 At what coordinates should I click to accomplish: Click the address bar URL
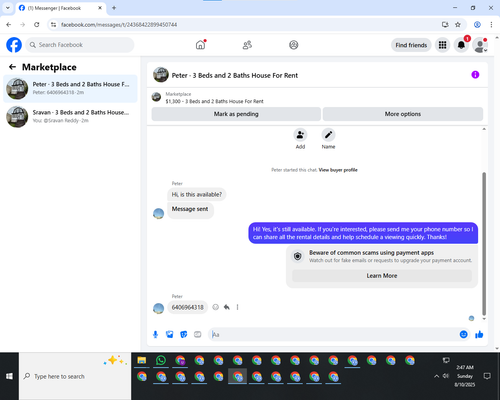pyautogui.click(x=119, y=25)
